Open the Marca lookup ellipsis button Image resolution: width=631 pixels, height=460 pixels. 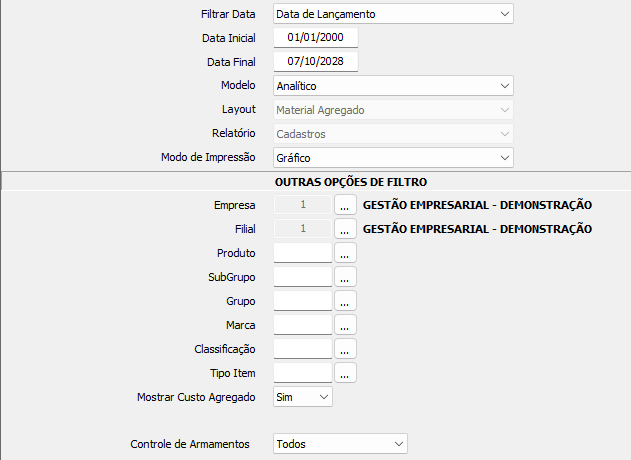[345, 325]
